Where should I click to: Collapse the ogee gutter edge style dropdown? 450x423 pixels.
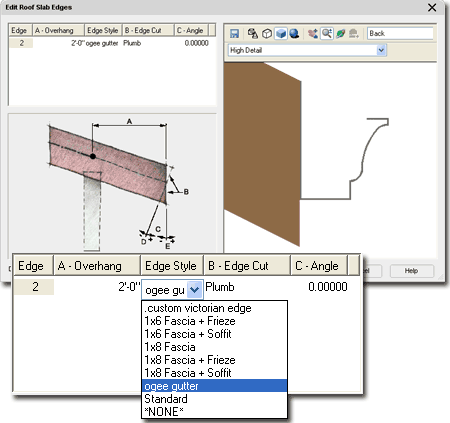point(194,289)
